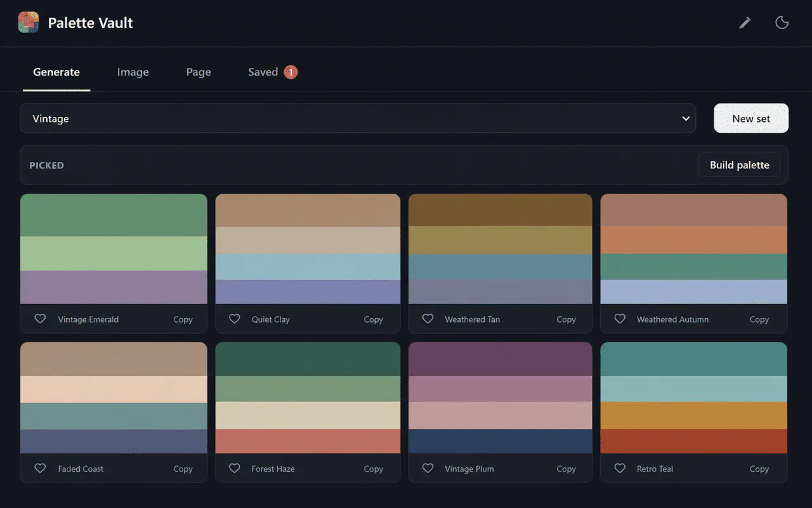
Task: Copy the Quiet Clay palette
Action: [x=373, y=319]
